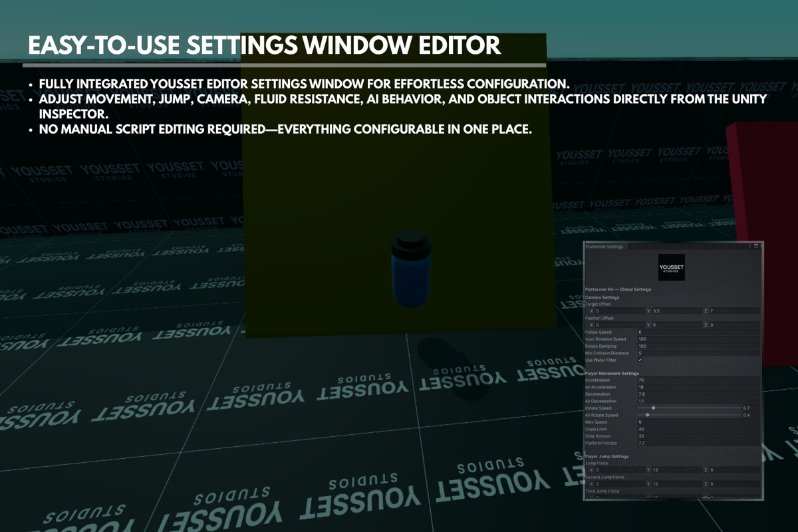Viewport: 798px width, 532px height.
Task: Click the Air Deceleration field showing 1.1
Action: pyautogui.click(x=698, y=401)
